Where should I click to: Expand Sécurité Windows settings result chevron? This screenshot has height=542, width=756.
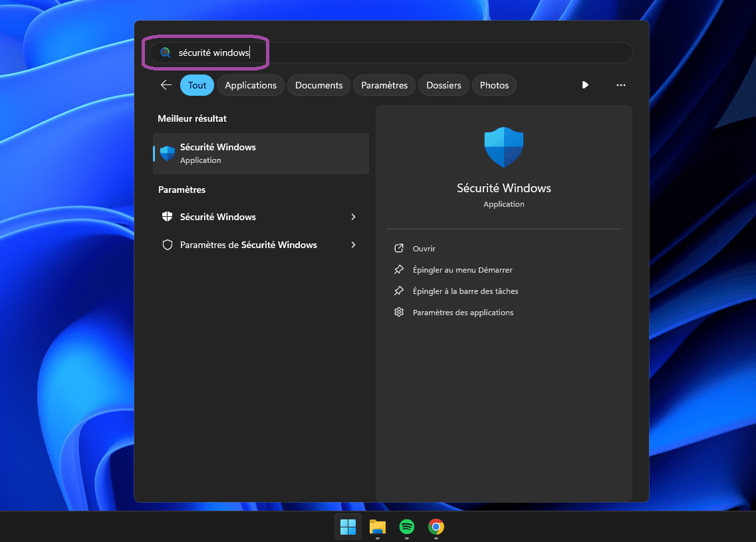click(x=353, y=217)
